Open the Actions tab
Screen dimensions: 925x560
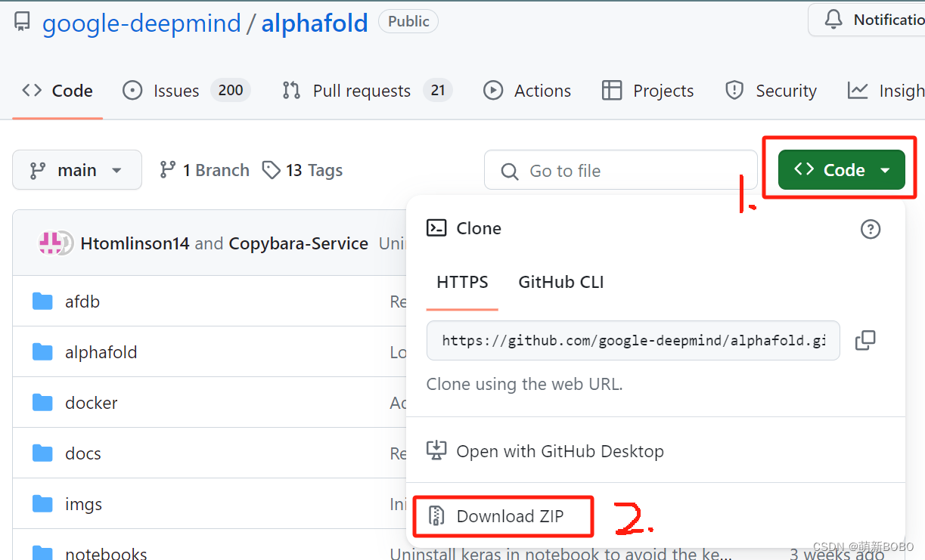527,91
